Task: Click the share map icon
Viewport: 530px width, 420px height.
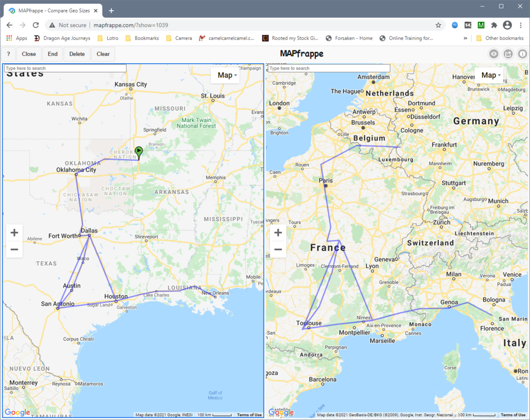Action: coord(508,54)
